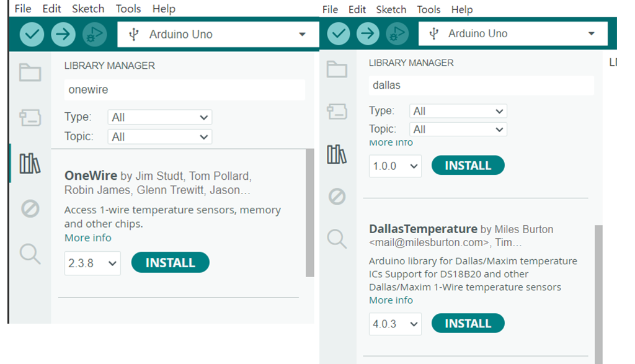This screenshot has width=635, height=364.
Task: Expand Arduino Uno board selector in left window
Action: pos(218,35)
